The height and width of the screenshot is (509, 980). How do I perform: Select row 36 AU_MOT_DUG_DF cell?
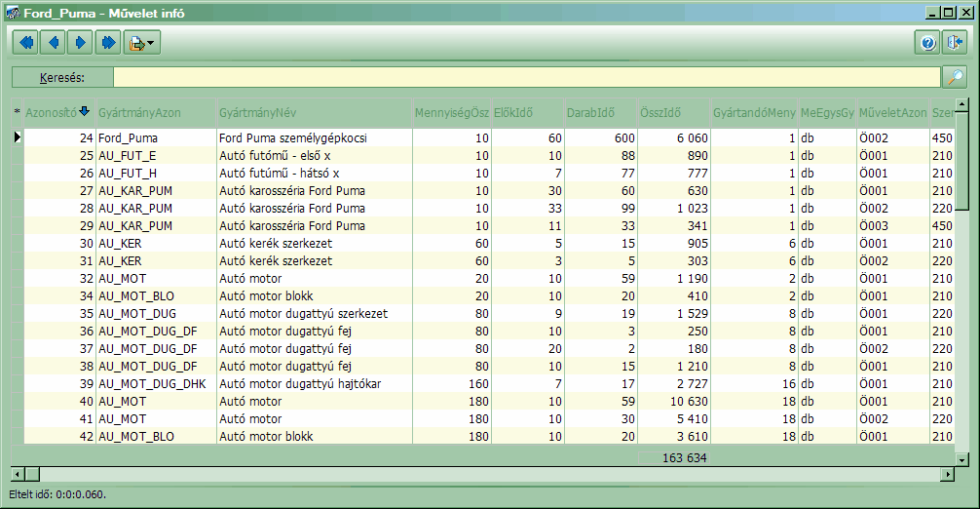coord(156,331)
